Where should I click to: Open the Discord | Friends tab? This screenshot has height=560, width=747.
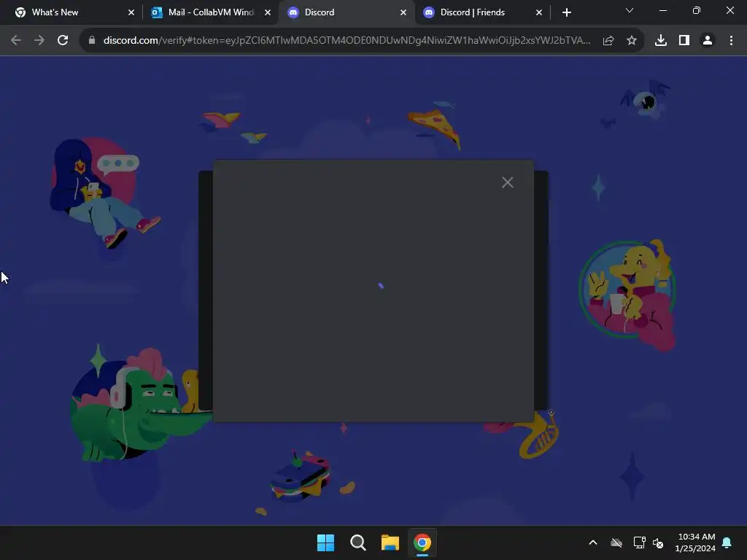click(483, 12)
